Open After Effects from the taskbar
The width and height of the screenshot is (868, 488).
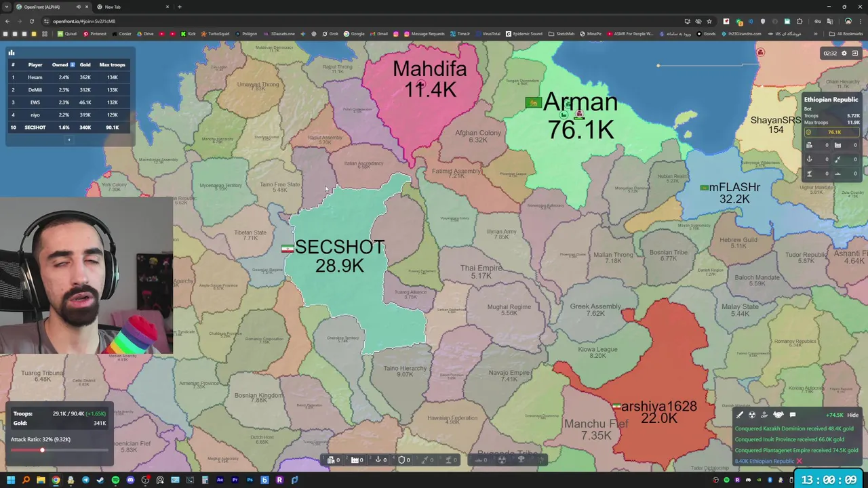pyautogui.click(x=220, y=480)
